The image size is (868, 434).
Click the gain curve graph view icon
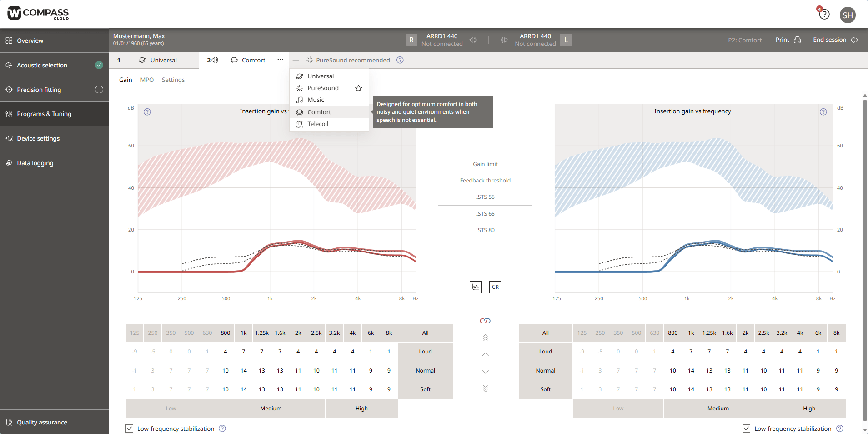coord(475,287)
